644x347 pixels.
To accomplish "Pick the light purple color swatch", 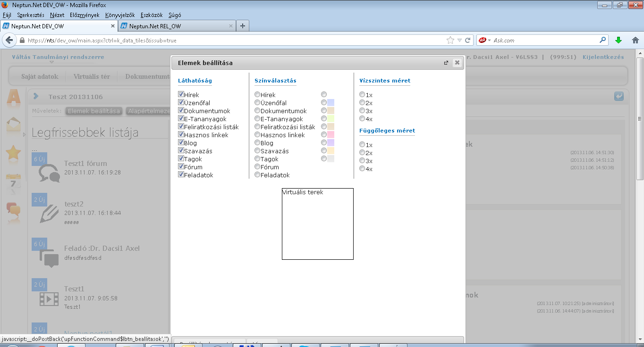I will pos(330,143).
